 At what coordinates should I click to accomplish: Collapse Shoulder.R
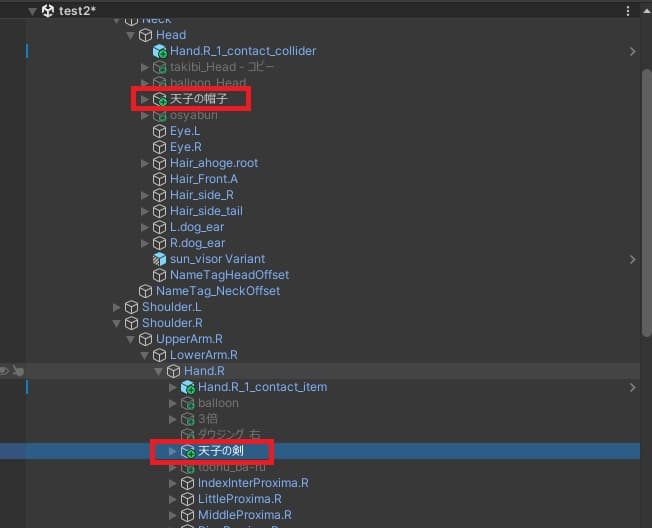[x=116, y=323]
